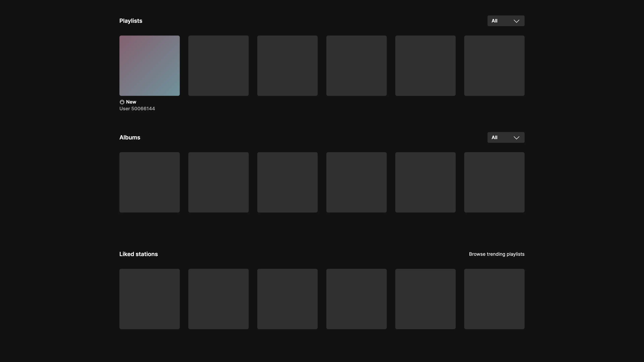Click "Browse trending playlists" link

(x=496, y=254)
